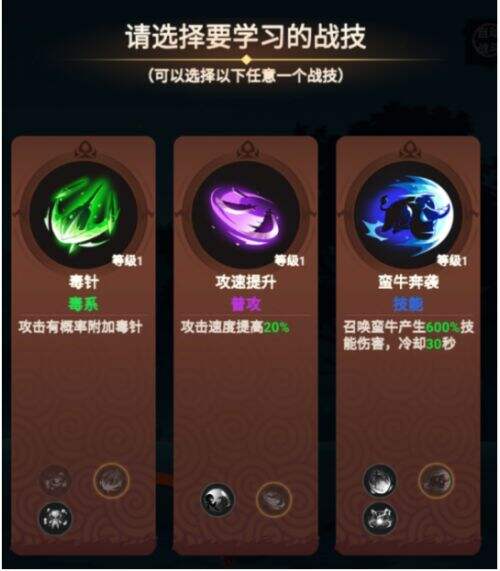
Task: Click faded top-left small icon in 毒针 card
Action: click(x=55, y=480)
